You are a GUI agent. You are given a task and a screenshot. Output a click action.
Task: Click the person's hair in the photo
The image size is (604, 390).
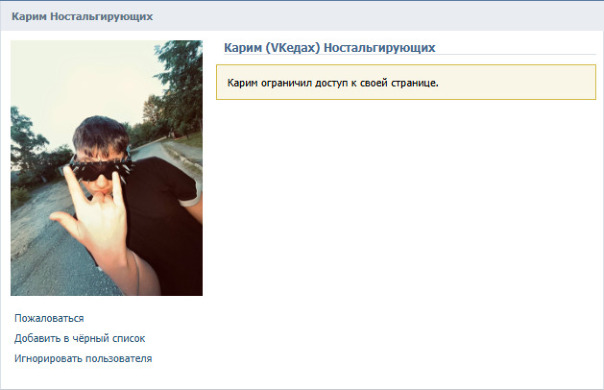pos(102,134)
